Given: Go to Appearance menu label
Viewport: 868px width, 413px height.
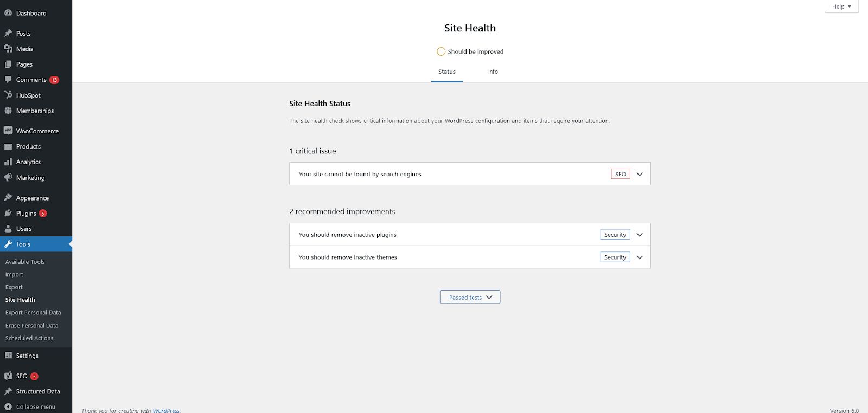Looking at the screenshot, I should tap(33, 198).
